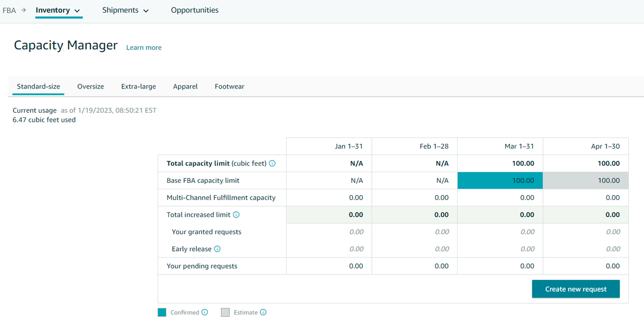Switch to the Oversize tab

point(90,86)
